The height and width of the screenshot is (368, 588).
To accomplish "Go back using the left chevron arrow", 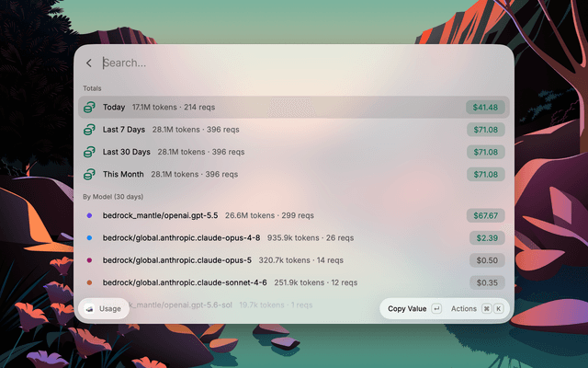I will click(x=89, y=63).
